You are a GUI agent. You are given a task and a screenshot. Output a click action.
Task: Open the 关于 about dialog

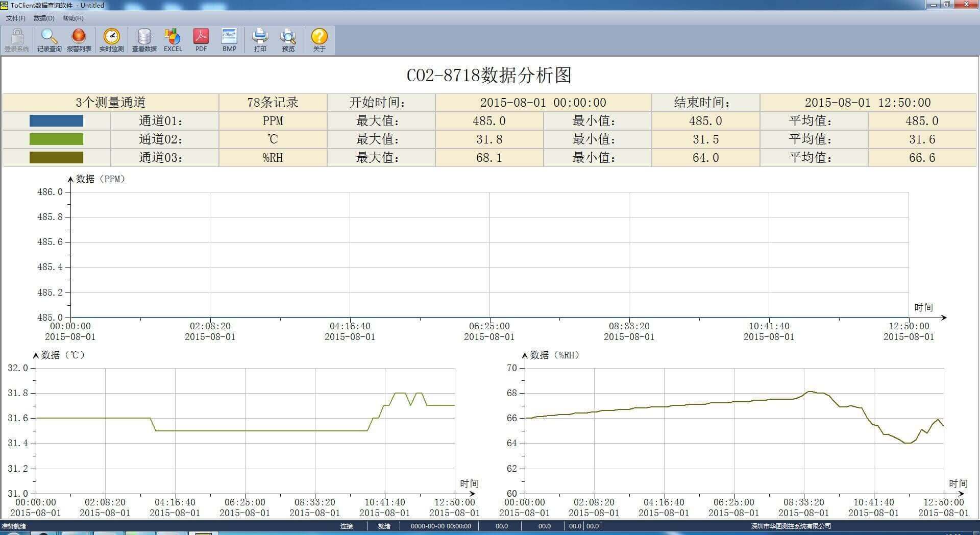pos(319,40)
